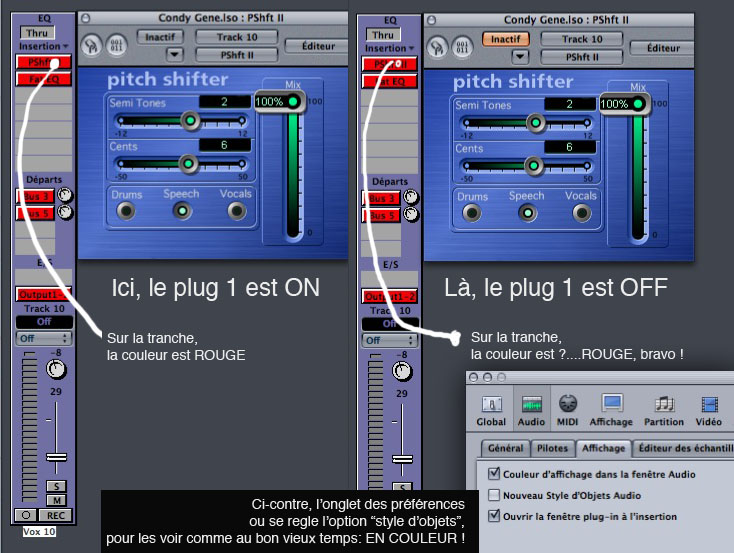The height and width of the screenshot is (553, 734).
Task: Select the Vidéo preferences icon
Action: point(709,408)
